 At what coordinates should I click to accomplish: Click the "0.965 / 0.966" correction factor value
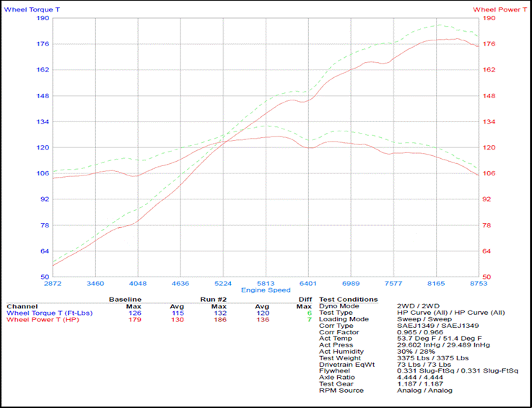[420, 332]
